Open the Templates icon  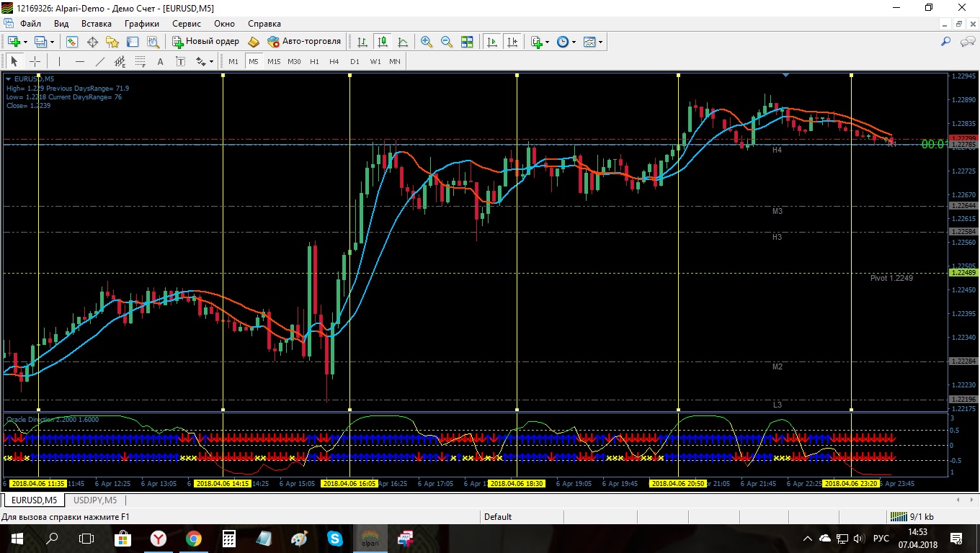click(589, 42)
